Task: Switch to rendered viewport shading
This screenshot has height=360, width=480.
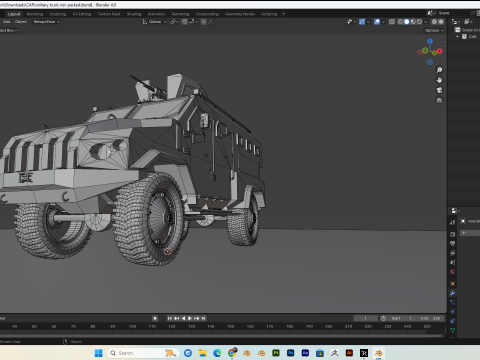Action: click(419, 22)
